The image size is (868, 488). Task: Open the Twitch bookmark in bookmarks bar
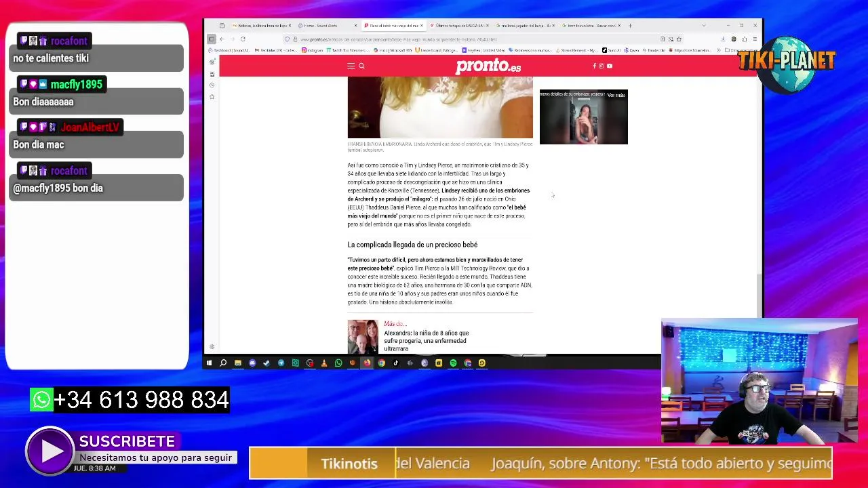coord(347,50)
